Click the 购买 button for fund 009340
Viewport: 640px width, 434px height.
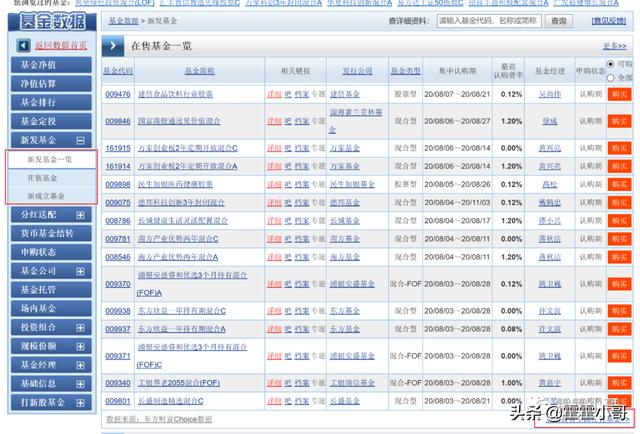pos(619,383)
